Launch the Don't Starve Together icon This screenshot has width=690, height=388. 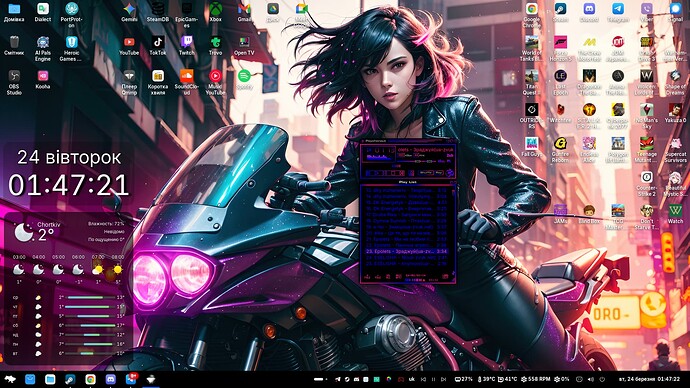point(646,217)
